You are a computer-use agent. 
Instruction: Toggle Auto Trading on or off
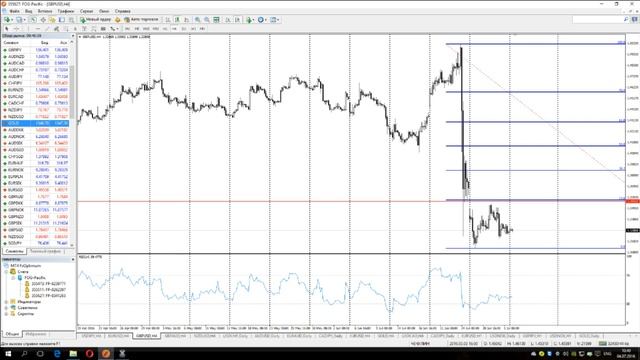click(141, 20)
